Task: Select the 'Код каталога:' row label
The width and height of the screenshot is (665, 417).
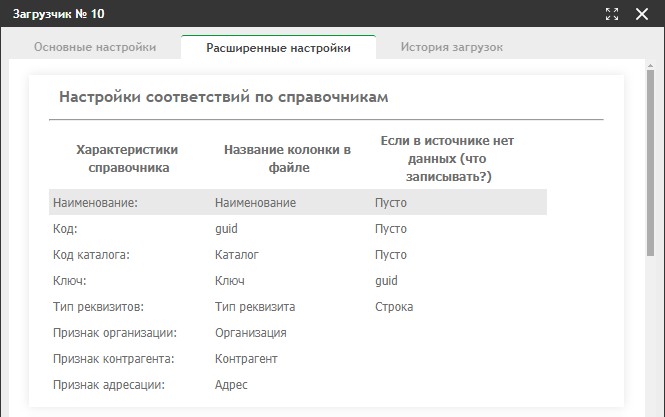Action: click(x=91, y=255)
